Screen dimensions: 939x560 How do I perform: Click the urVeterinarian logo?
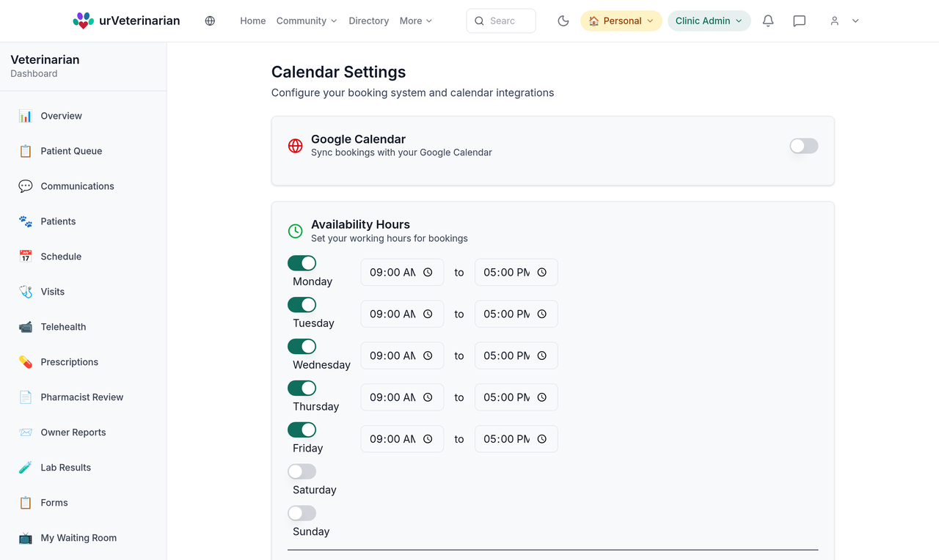tap(126, 21)
